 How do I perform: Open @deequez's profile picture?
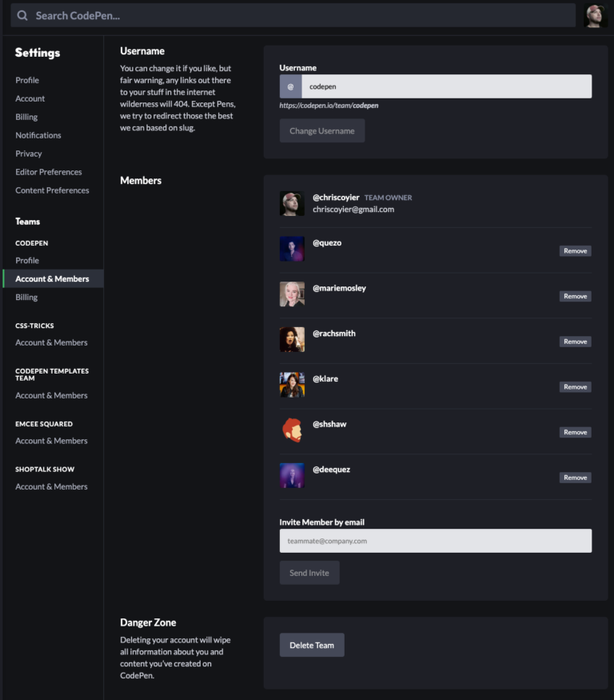point(292,476)
